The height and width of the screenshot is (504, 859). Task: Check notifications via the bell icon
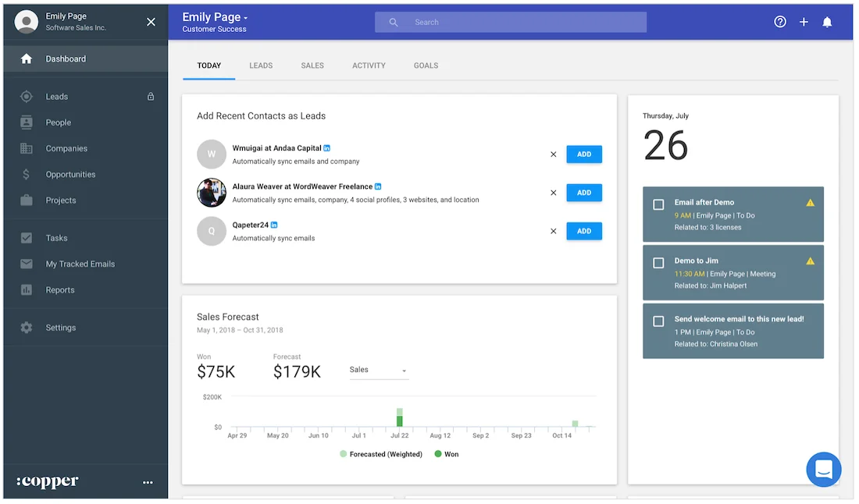click(827, 22)
